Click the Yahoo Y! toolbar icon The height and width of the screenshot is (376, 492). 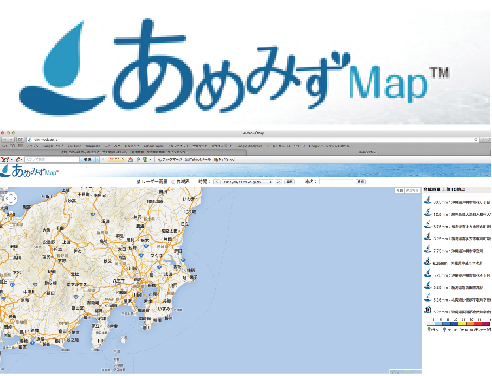pos(4,160)
